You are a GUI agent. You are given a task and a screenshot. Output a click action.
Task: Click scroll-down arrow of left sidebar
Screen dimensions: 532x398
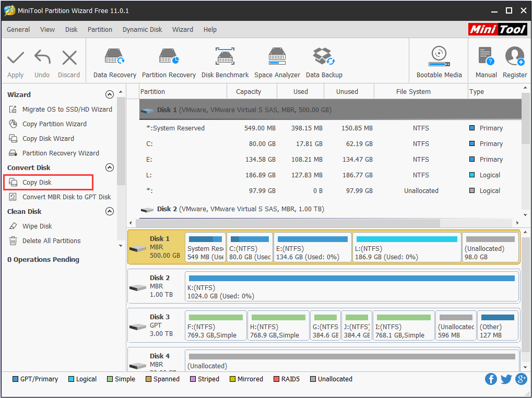pos(121,246)
